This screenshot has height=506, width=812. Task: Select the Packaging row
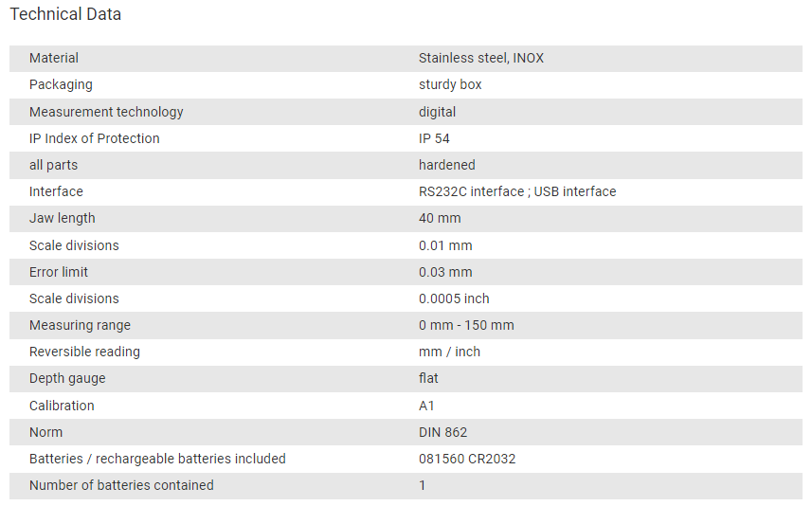(406, 85)
